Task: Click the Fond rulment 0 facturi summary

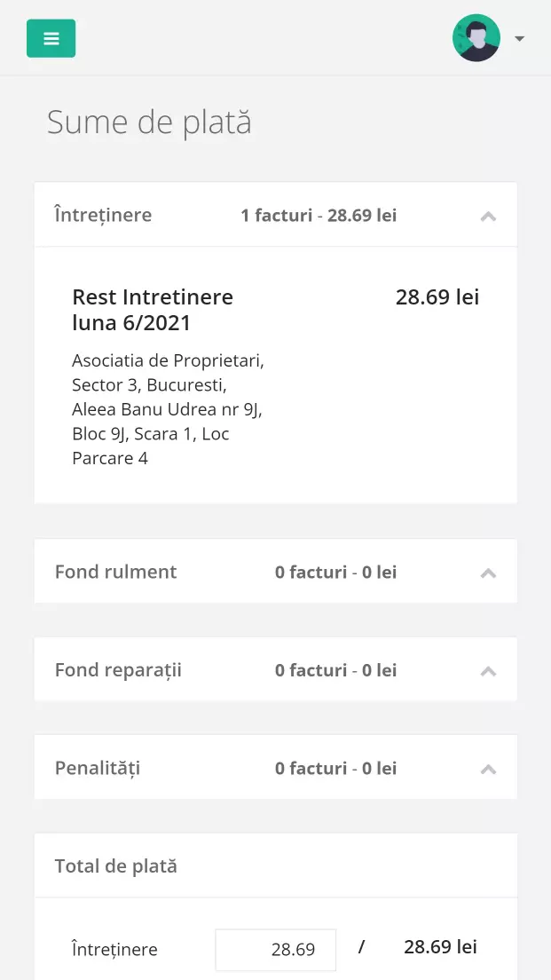Action: 335,573
